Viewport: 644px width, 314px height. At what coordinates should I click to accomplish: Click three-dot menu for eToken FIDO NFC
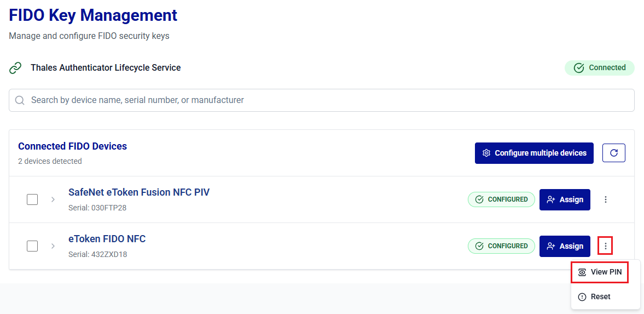coord(605,246)
